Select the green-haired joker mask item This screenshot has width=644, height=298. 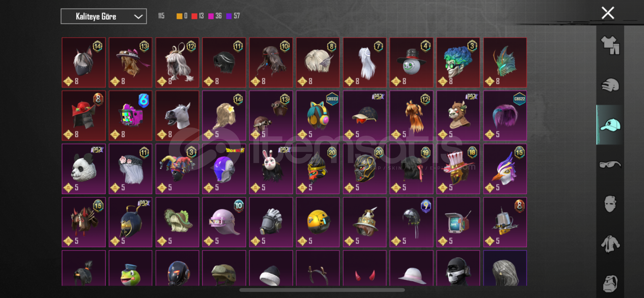click(x=458, y=62)
